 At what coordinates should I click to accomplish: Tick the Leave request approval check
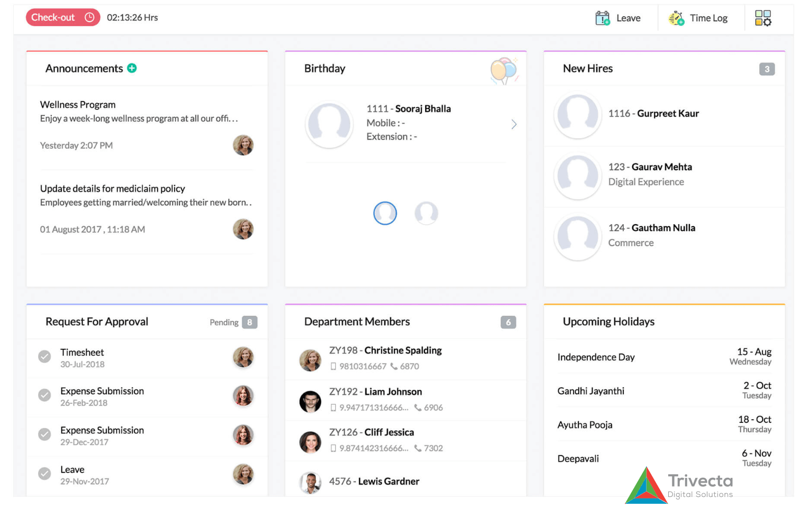click(45, 474)
